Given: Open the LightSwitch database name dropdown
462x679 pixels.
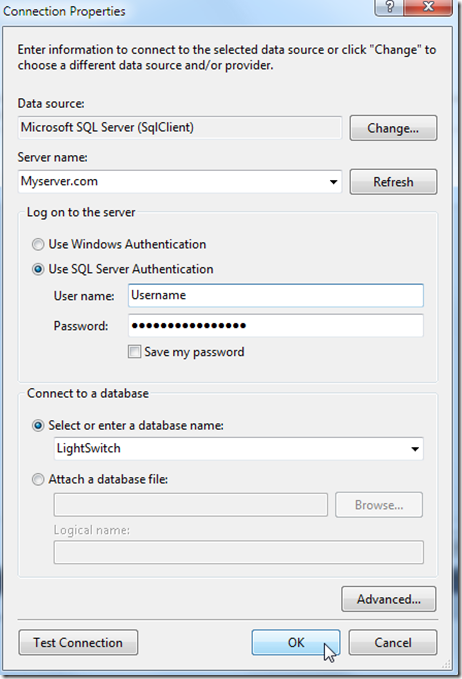Looking at the screenshot, I should [414, 449].
